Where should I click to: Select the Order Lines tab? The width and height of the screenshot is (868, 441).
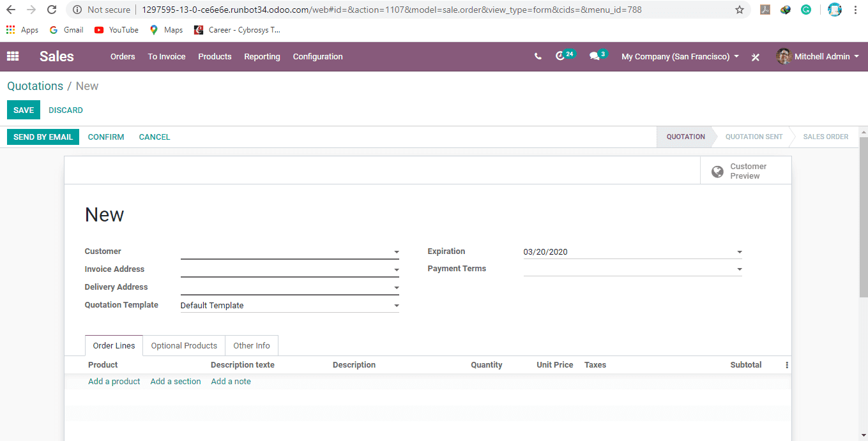[114, 345]
